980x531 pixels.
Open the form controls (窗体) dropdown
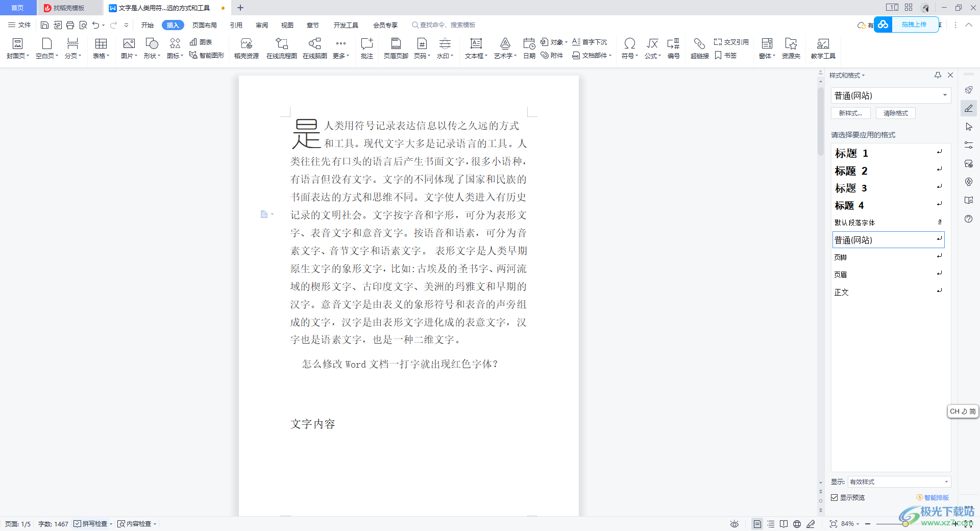[x=767, y=49]
